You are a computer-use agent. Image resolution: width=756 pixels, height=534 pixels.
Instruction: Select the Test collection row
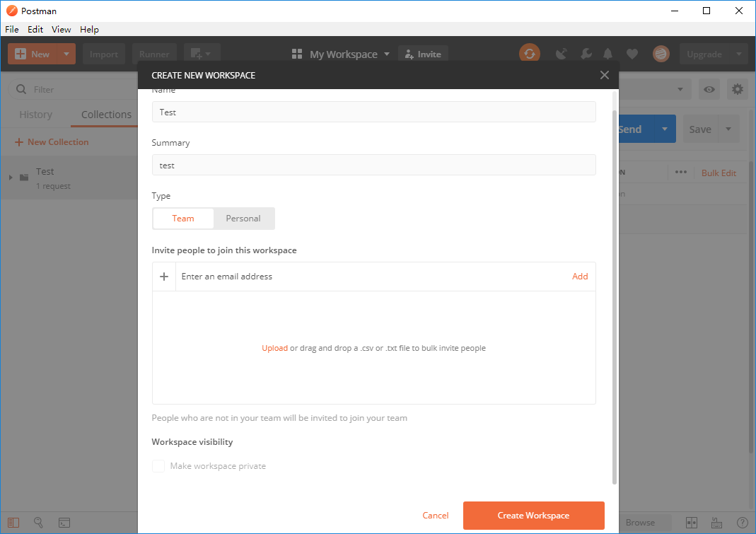(69, 178)
